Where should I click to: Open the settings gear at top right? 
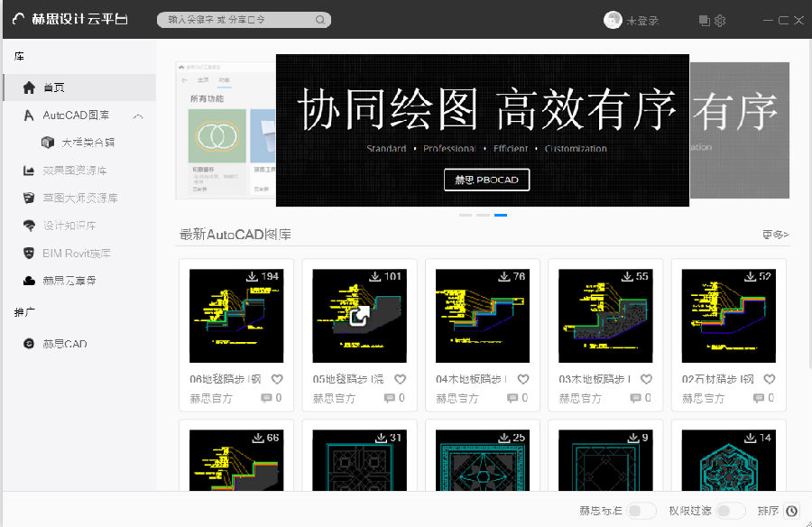722,19
